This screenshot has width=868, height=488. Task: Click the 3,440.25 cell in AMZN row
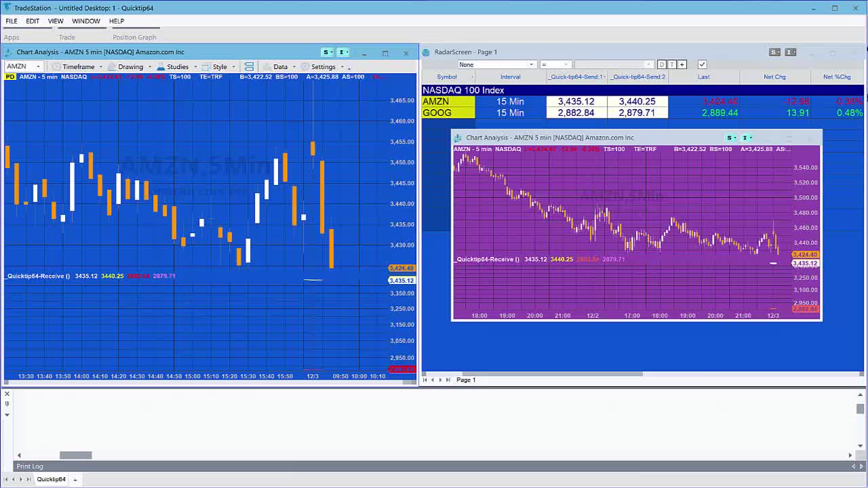click(x=637, y=102)
